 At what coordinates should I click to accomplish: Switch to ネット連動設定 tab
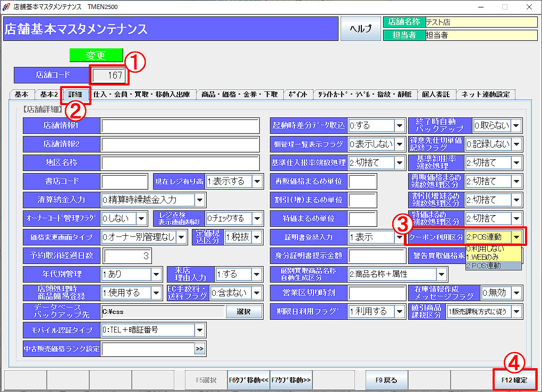486,95
